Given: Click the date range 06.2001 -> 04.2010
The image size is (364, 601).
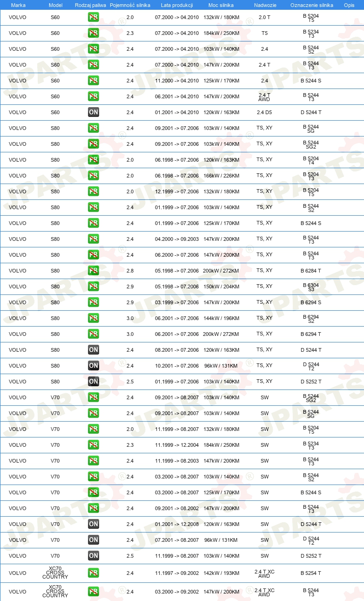Looking at the screenshot, I should pyautogui.click(x=177, y=97).
